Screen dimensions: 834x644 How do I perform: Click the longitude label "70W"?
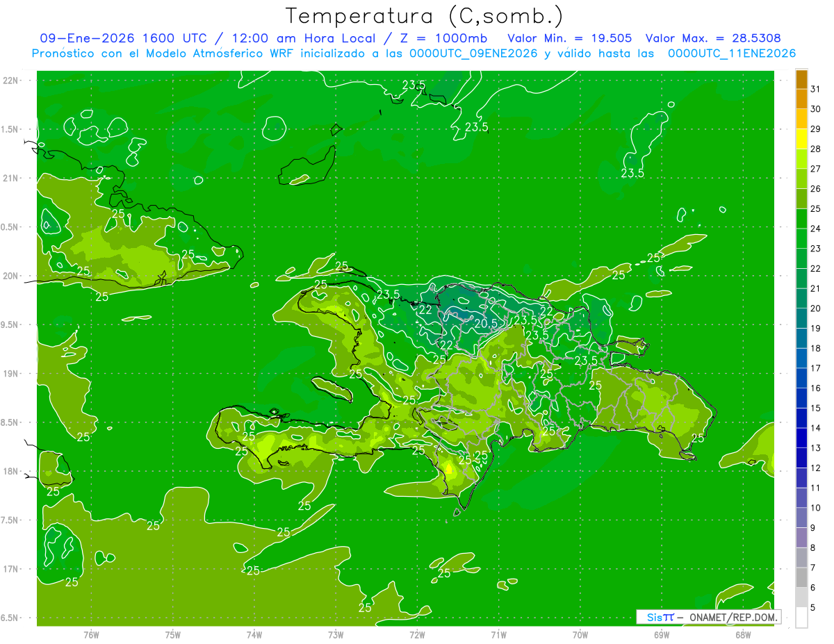(580, 634)
